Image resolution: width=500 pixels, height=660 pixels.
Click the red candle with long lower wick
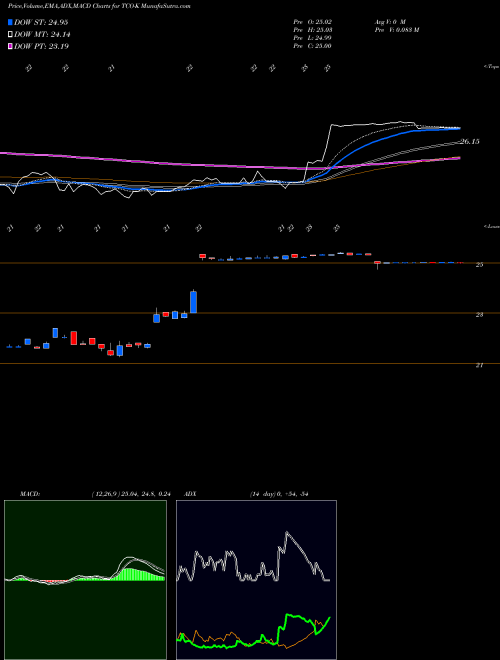coord(378,264)
